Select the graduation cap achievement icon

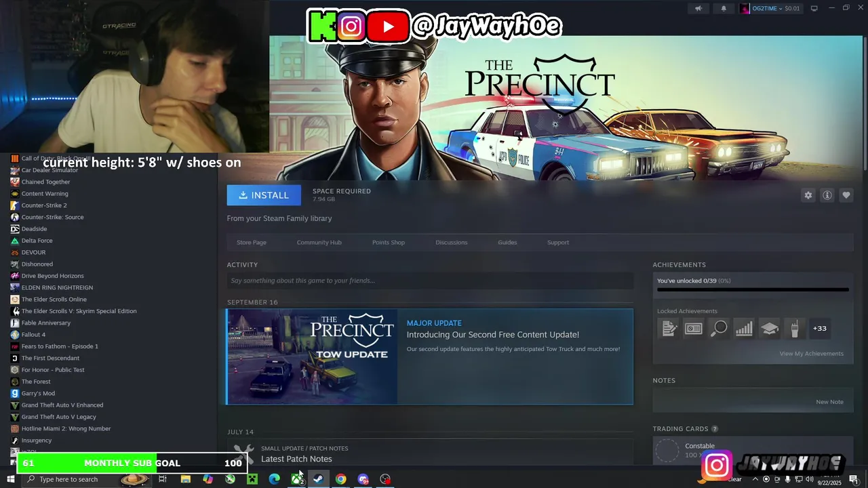(x=769, y=329)
